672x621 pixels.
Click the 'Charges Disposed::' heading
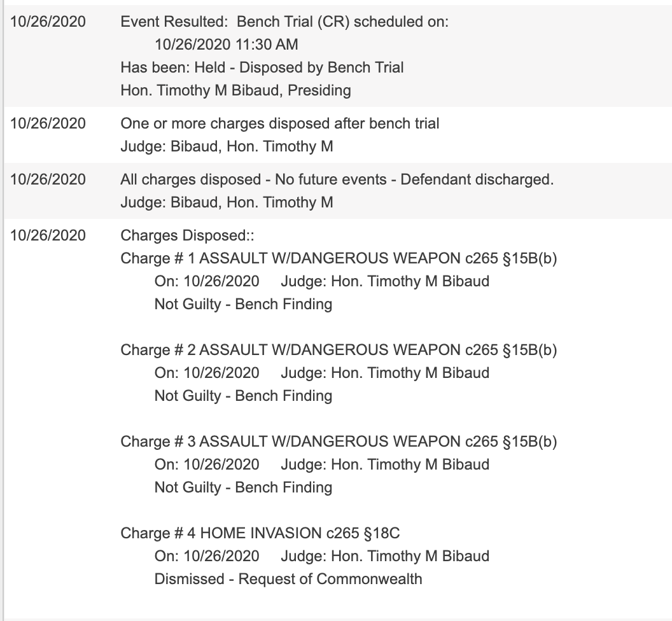click(187, 235)
